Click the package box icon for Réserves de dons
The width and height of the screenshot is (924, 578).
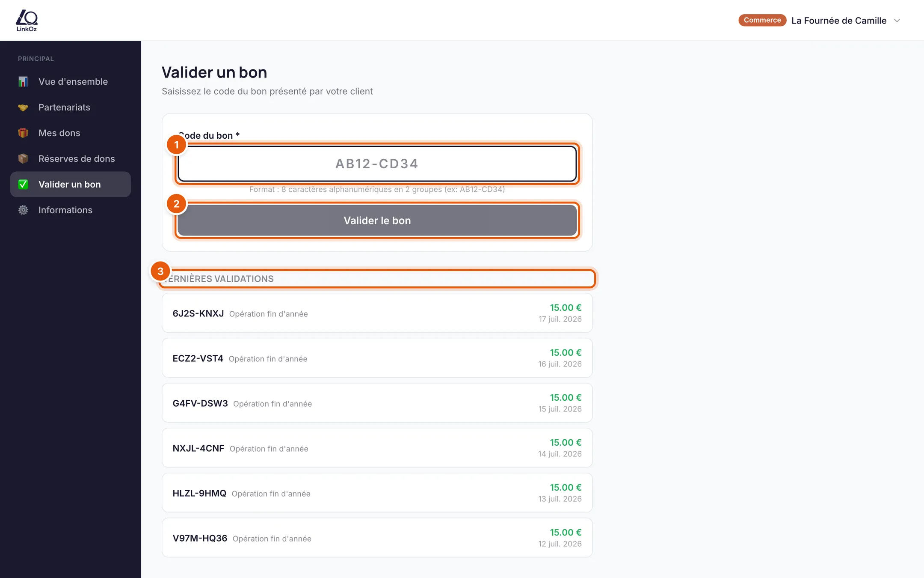(23, 159)
